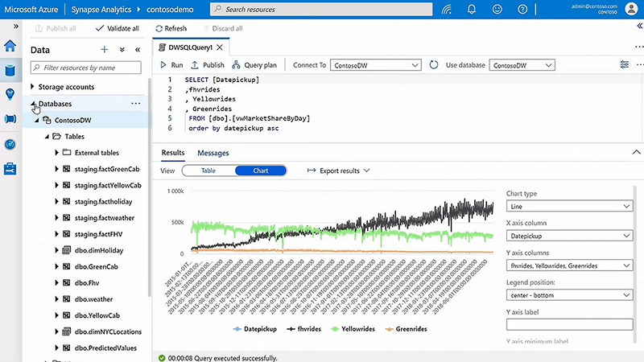
Task: Open the Export results menu
Action: pyautogui.click(x=338, y=171)
